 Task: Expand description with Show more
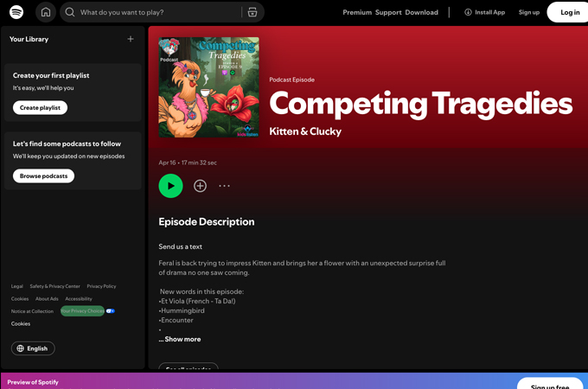182,339
